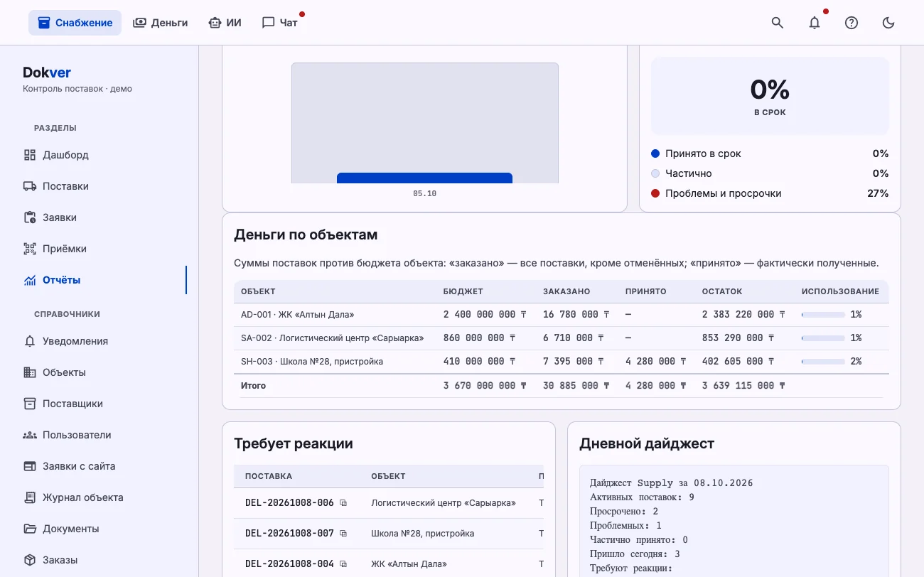Click the Чат speech bubble icon
The image size is (924, 577).
click(268, 23)
